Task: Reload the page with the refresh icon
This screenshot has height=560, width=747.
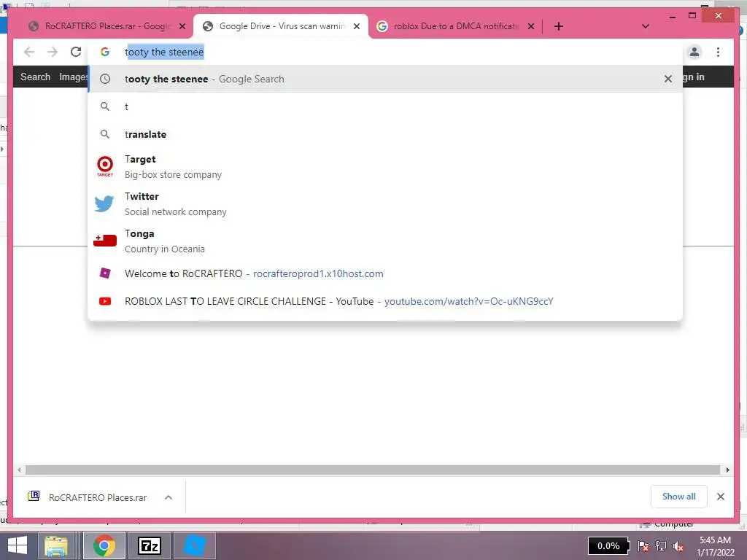Action: pyautogui.click(x=76, y=52)
